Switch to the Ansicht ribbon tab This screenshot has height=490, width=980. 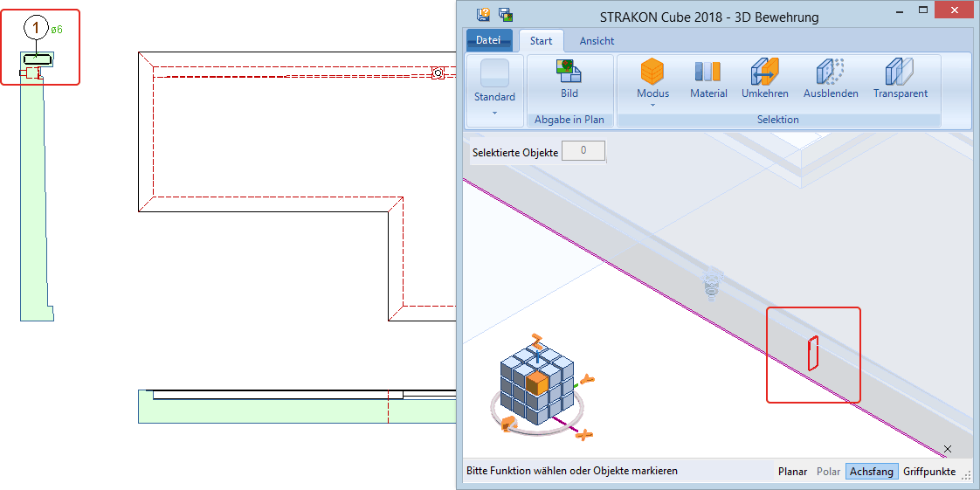597,41
